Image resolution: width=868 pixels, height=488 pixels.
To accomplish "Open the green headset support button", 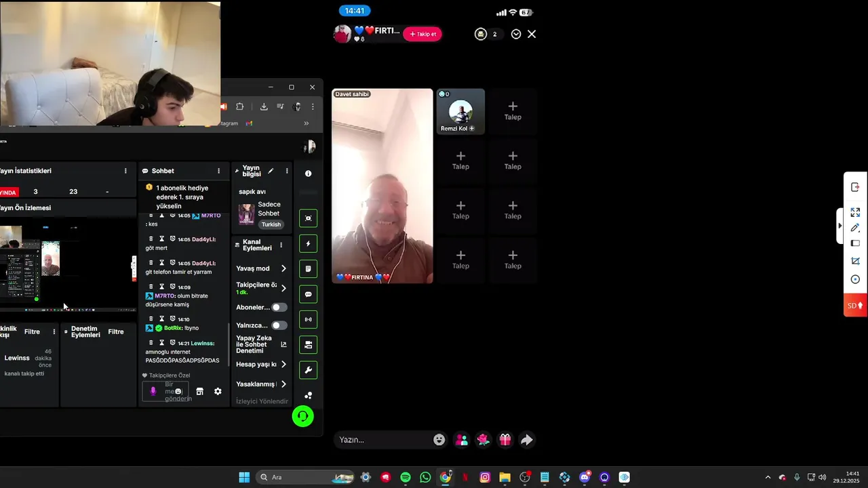I will (302, 416).
